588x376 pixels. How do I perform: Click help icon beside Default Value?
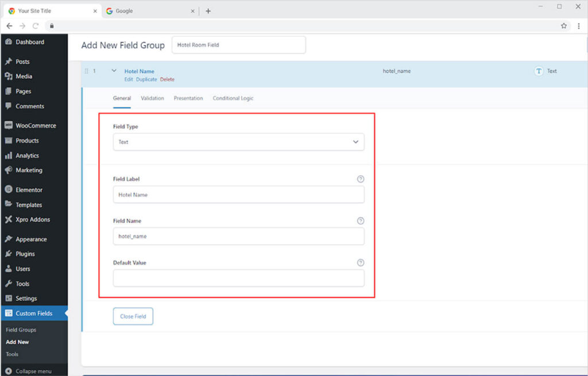tap(360, 263)
